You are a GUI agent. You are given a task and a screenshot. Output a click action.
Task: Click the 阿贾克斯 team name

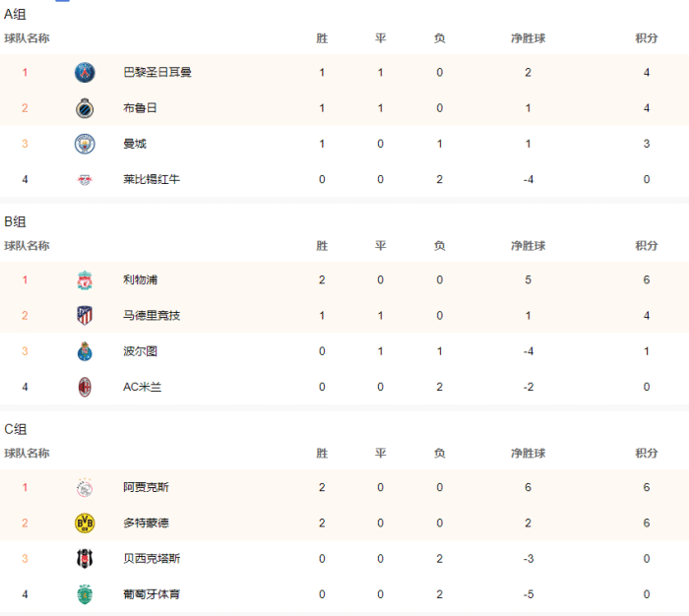[x=146, y=487]
